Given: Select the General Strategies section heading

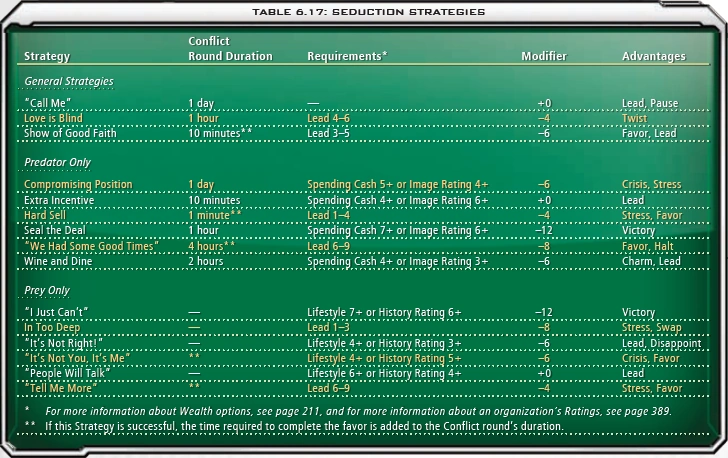Looking at the screenshot, I should (x=69, y=81).
